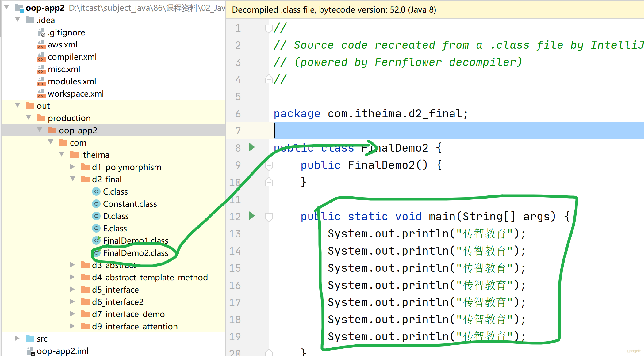Viewport: 644px width, 356px height.
Task: Click the constructor fold end marker line 10
Action: pos(269,182)
